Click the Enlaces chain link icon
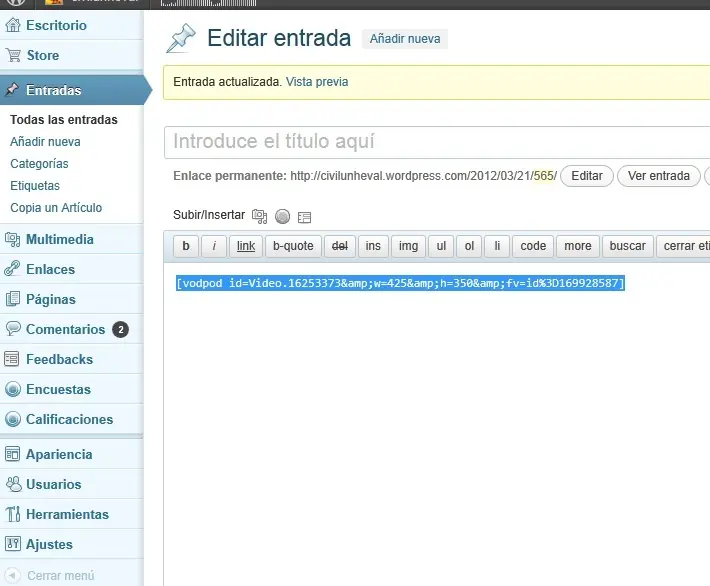Screen dimensions: 710x586 coord(12,269)
